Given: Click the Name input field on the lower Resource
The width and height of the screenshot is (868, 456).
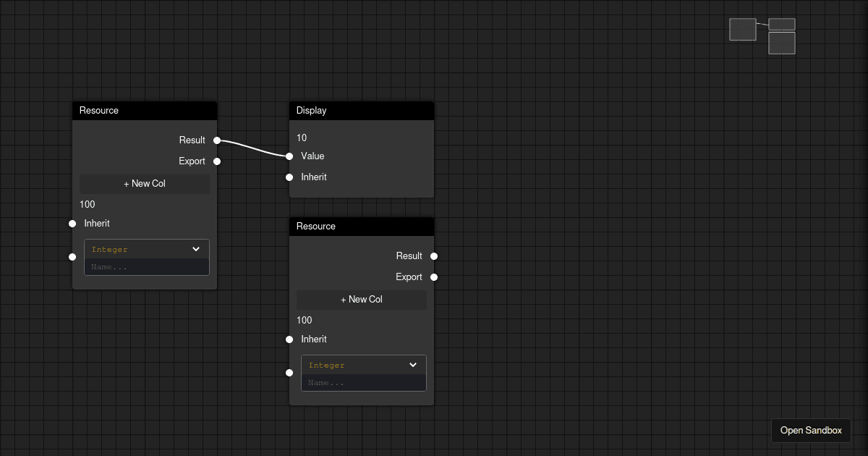Looking at the screenshot, I should tap(363, 382).
